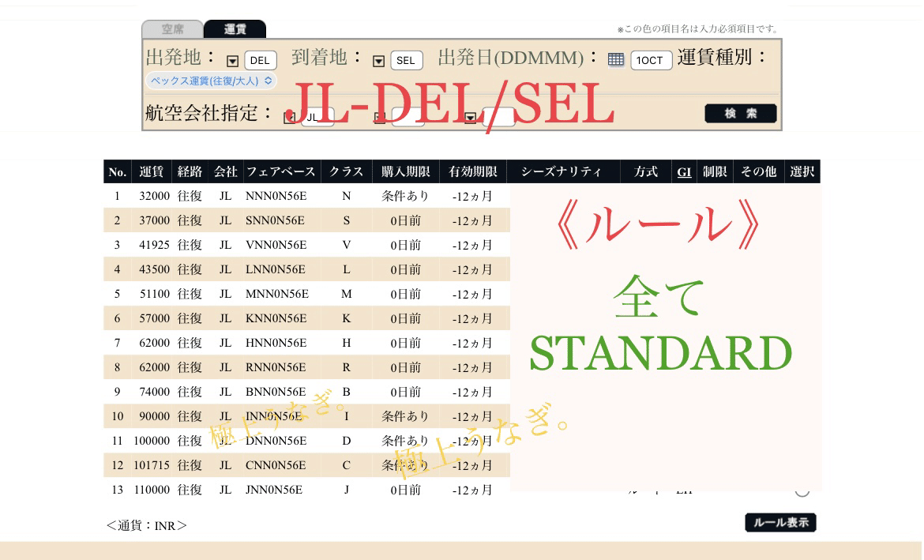Click the 運賃 column header
924x560 pixels.
(151, 171)
